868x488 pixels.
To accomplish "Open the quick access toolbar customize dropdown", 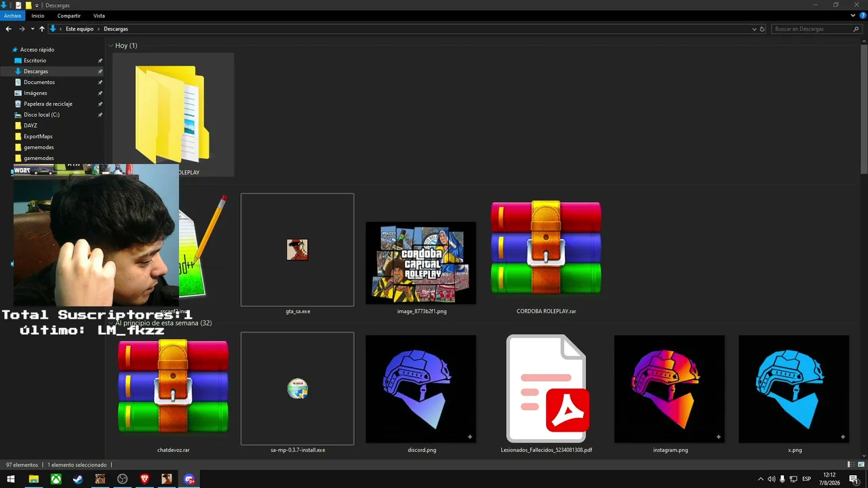I will (37, 5).
